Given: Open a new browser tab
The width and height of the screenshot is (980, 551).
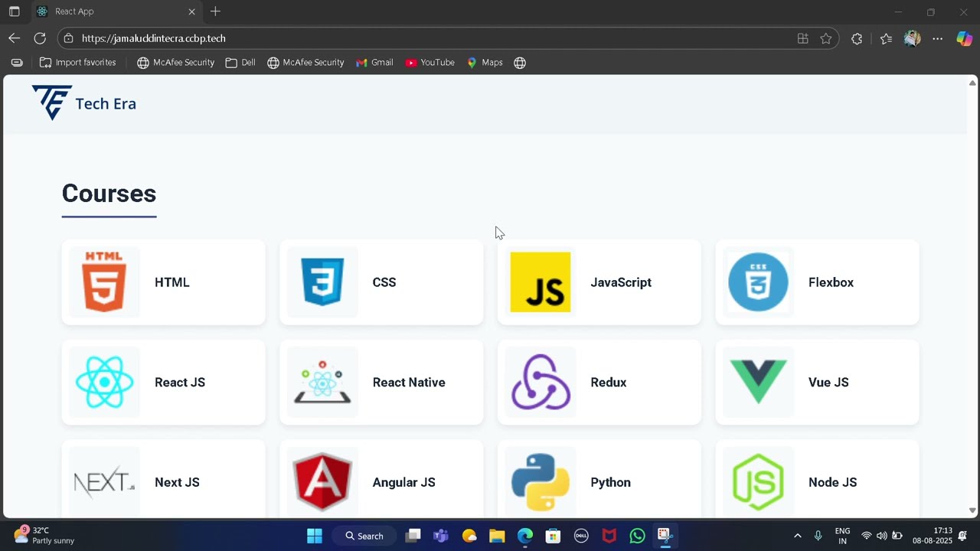Looking at the screenshot, I should (215, 11).
